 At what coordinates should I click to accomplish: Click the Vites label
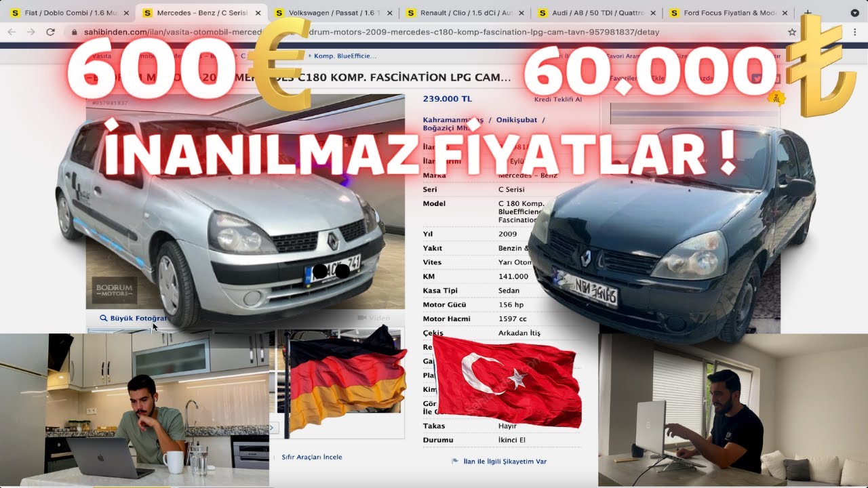432,262
